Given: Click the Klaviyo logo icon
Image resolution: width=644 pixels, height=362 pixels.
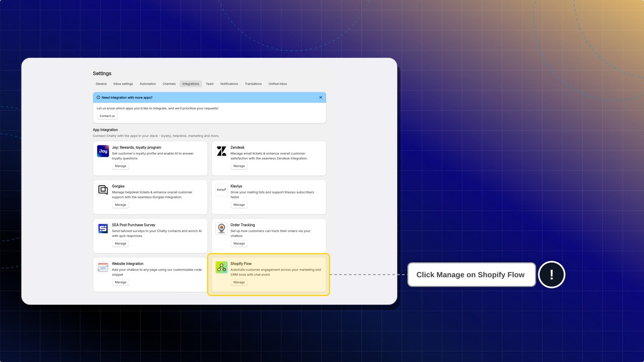Looking at the screenshot, I should pos(222,190).
